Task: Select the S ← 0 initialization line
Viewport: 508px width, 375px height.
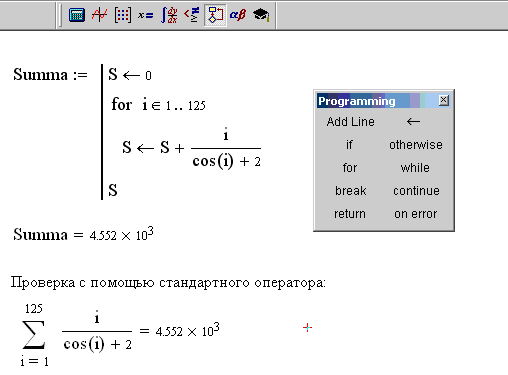Action: (x=130, y=74)
